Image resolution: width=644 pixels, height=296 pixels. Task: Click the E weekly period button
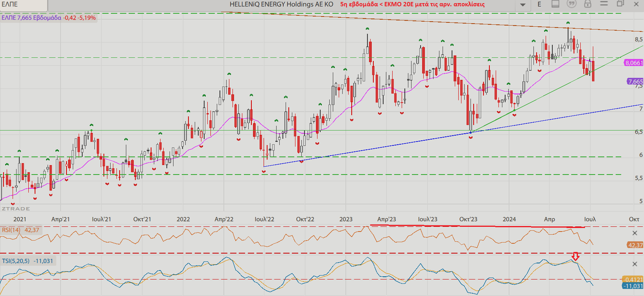coord(539,4)
